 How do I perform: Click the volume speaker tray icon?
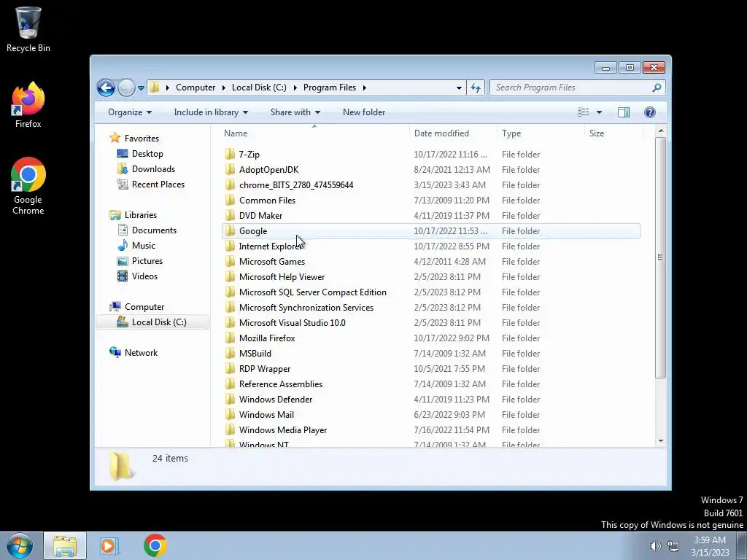(x=656, y=546)
